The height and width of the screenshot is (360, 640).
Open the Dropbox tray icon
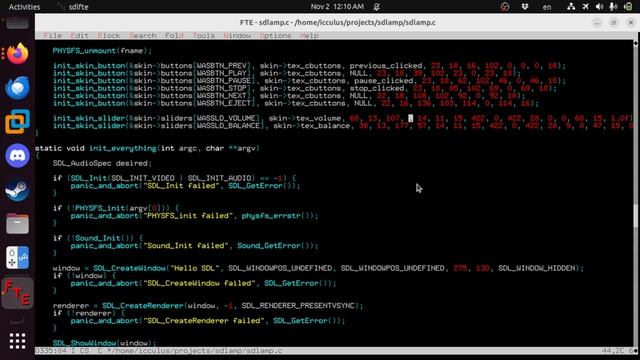525,7
